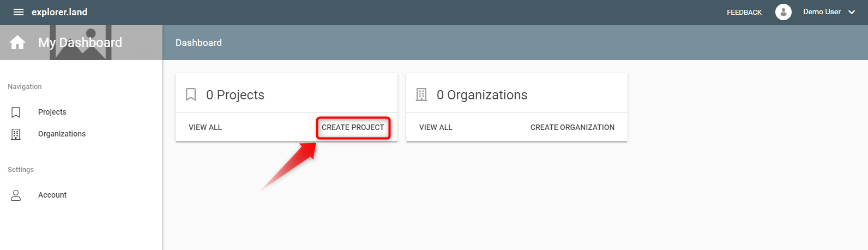
Task: Click the Organizations building icon in sidebar
Action: pyautogui.click(x=16, y=134)
